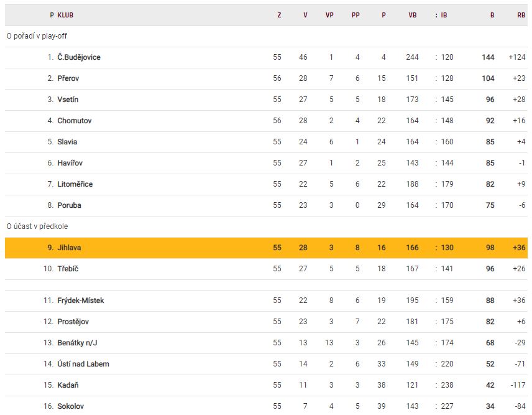
Task: Click the Č.Budějovice club name
Action: tap(79, 57)
